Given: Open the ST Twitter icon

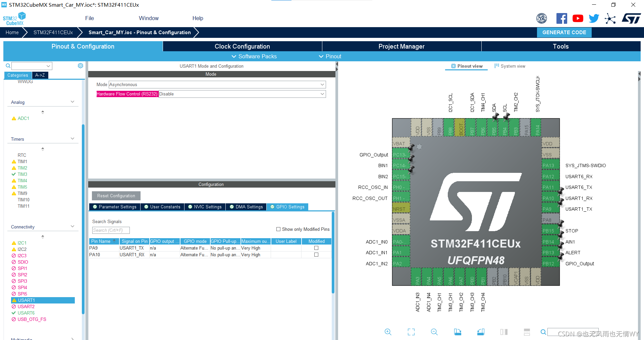Looking at the screenshot, I should click(x=594, y=18).
